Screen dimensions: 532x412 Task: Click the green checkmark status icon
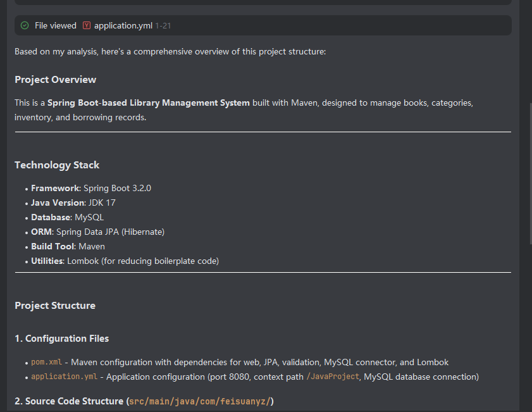point(25,25)
